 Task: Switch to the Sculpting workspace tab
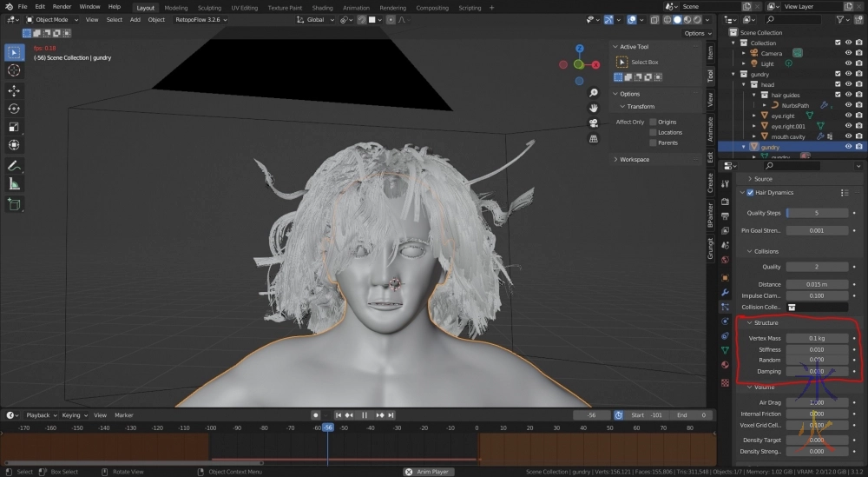coord(210,7)
